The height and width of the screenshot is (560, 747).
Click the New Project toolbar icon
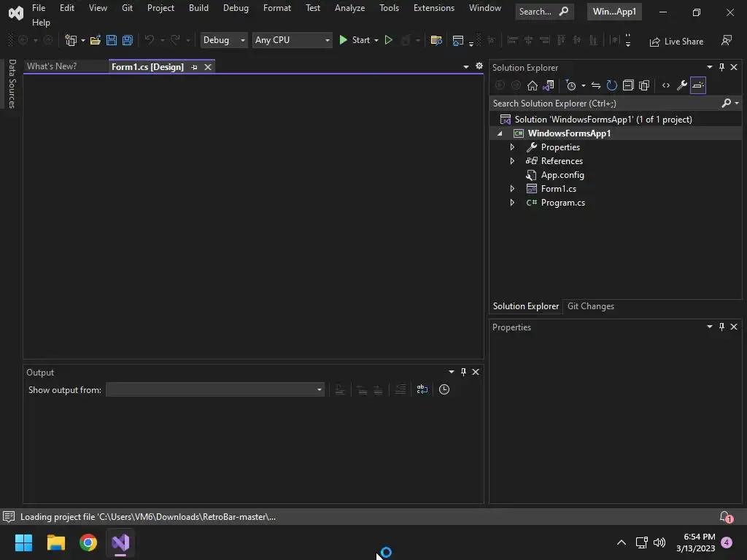point(71,41)
